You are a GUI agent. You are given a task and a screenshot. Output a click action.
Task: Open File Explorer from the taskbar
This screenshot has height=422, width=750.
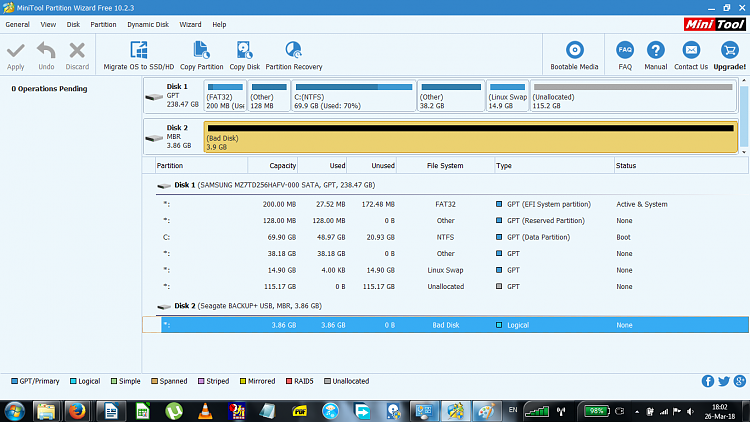point(46,411)
